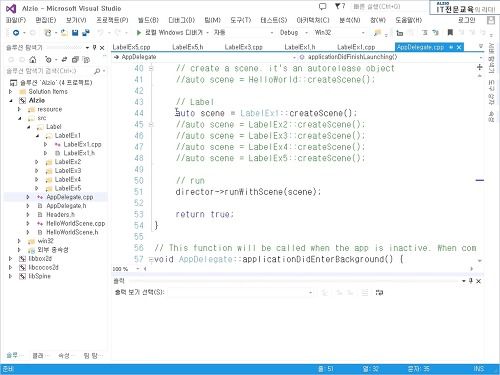Click the collapse all icon in Solution Explorer
Viewport: 500px width, 375px height.
coord(75,60)
